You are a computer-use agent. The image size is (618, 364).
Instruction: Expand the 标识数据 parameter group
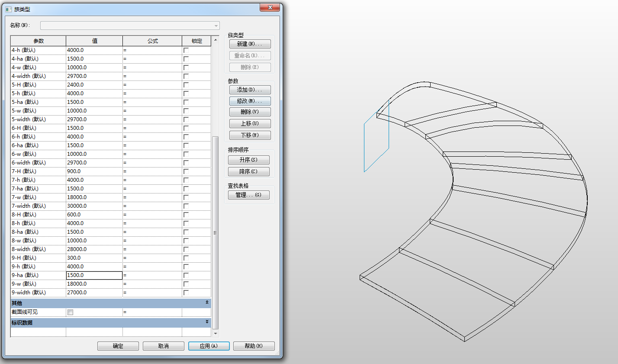click(207, 322)
